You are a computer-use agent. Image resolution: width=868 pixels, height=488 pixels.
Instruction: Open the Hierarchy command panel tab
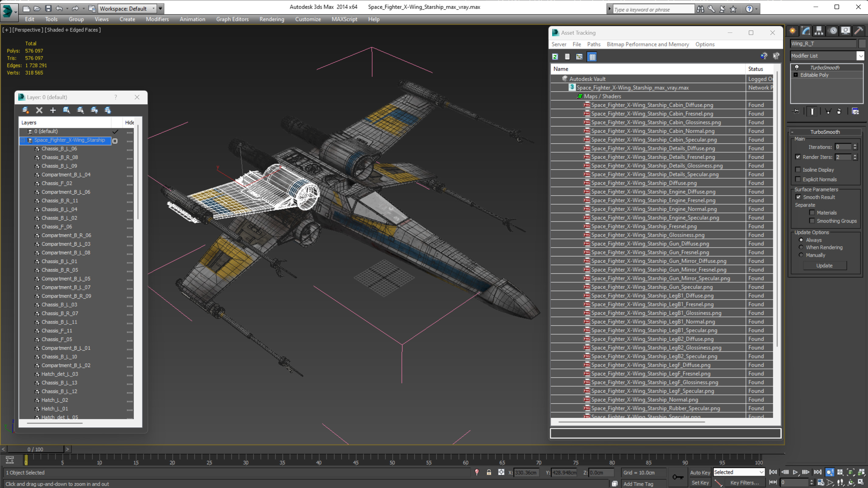pyautogui.click(x=819, y=31)
